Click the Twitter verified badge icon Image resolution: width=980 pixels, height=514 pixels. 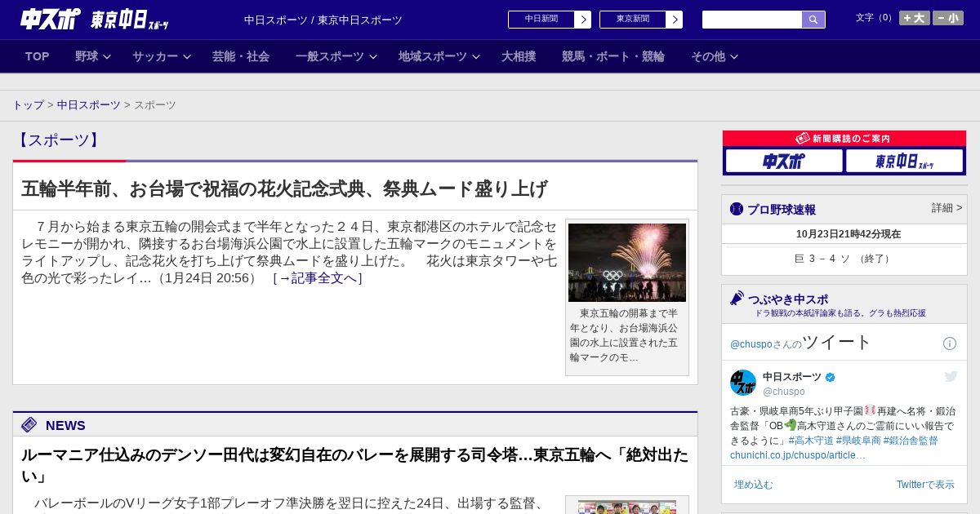(831, 377)
